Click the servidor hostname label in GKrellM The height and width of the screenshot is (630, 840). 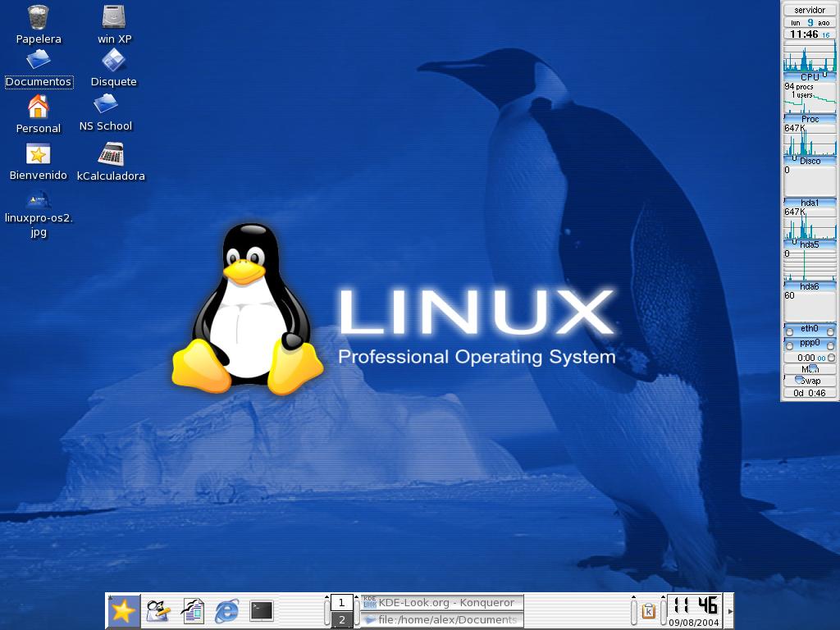[x=810, y=10]
